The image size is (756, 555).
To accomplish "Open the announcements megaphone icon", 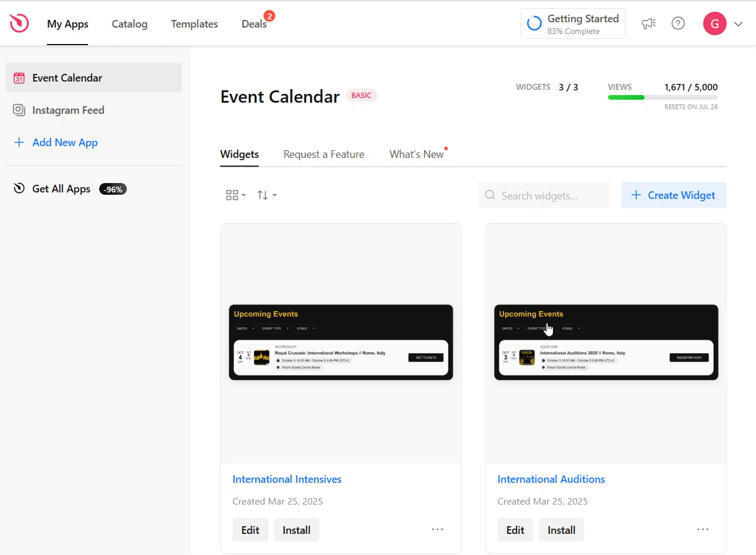I will coord(648,23).
